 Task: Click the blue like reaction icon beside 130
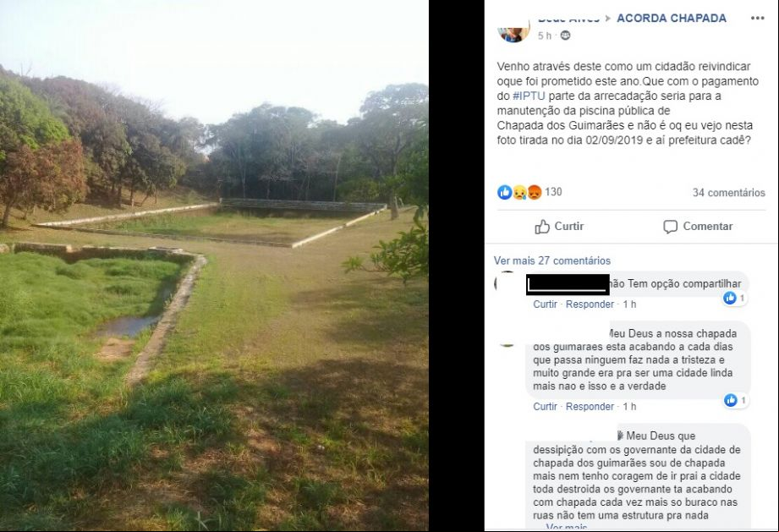(x=505, y=192)
